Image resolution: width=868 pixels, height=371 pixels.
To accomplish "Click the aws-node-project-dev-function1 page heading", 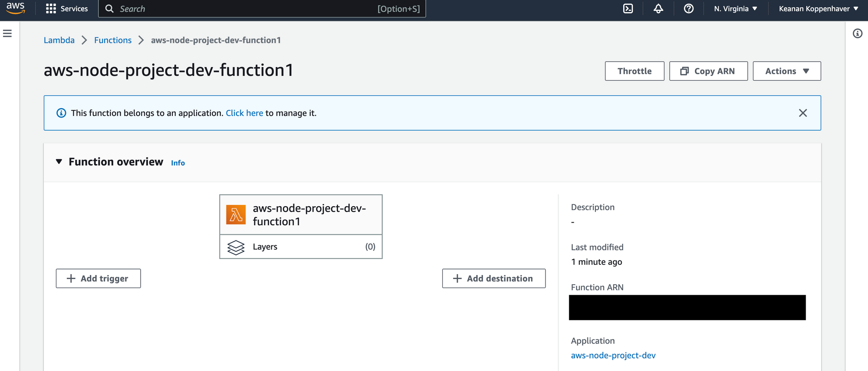I will 168,70.
